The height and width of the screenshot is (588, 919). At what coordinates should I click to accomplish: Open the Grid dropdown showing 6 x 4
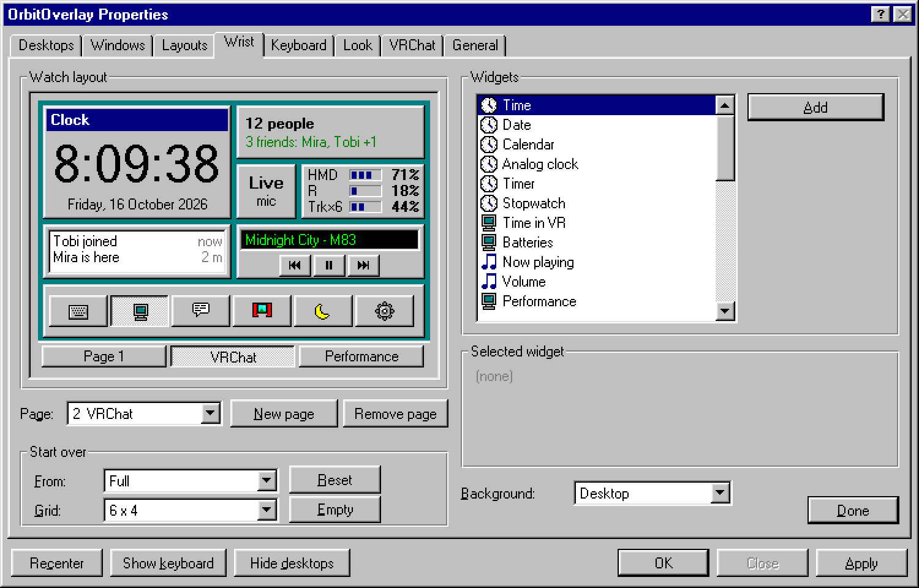click(x=267, y=510)
